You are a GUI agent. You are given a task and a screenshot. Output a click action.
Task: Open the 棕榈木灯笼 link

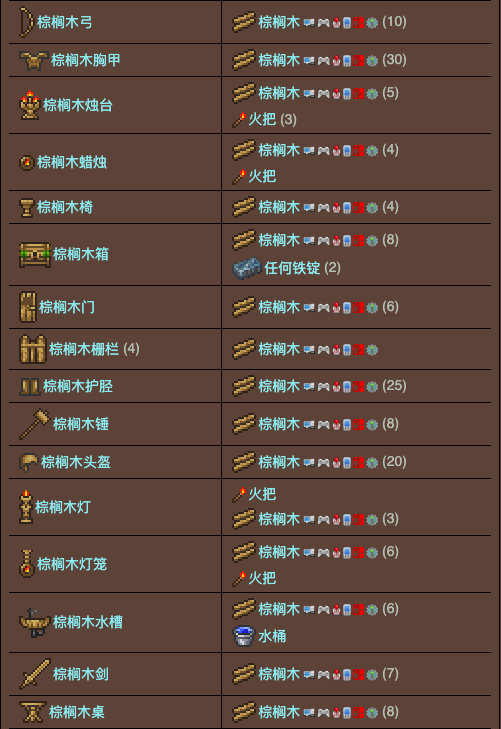72,564
